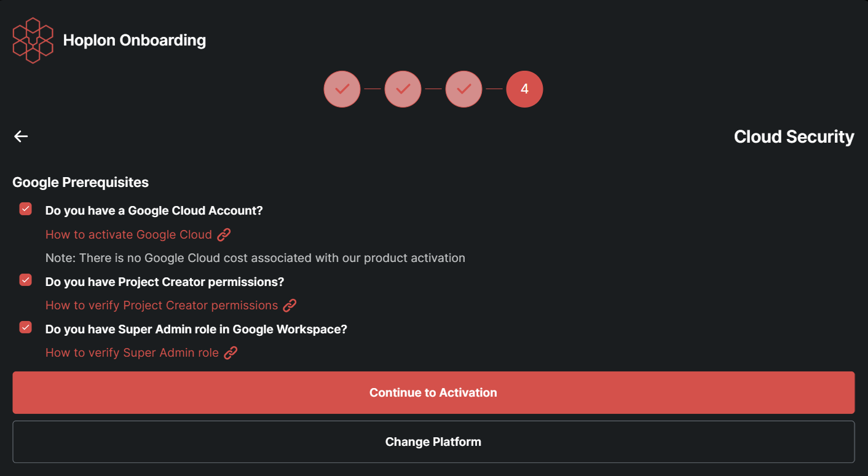Screen dimensions: 868x476
Task: Untick the Super Admin role checkbox
Action: click(25, 327)
